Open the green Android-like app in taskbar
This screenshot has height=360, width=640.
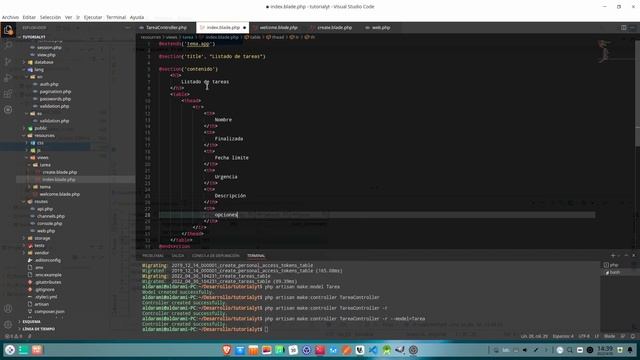pos(387,350)
